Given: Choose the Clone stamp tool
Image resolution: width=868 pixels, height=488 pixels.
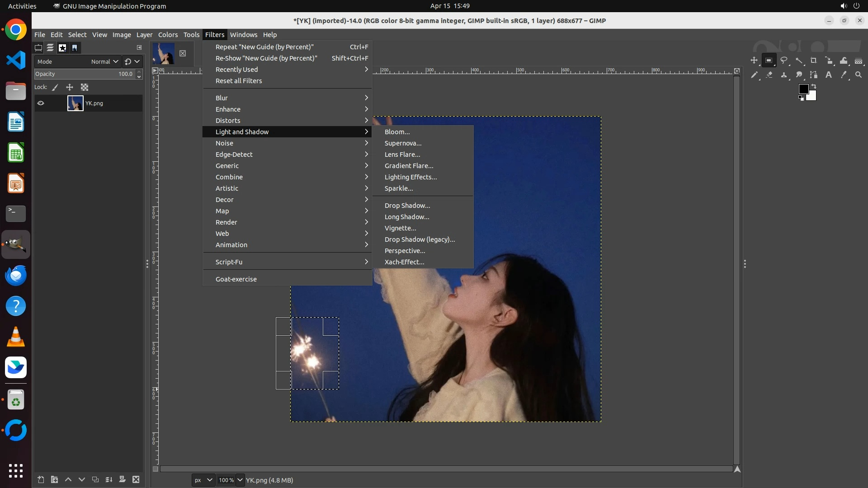Looking at the screenshot, I should coord(784,75).
